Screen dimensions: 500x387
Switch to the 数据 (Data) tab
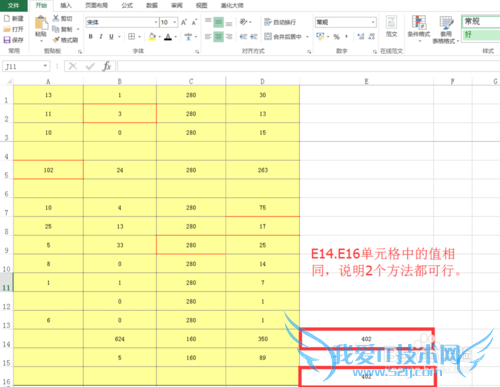(152, 5)
